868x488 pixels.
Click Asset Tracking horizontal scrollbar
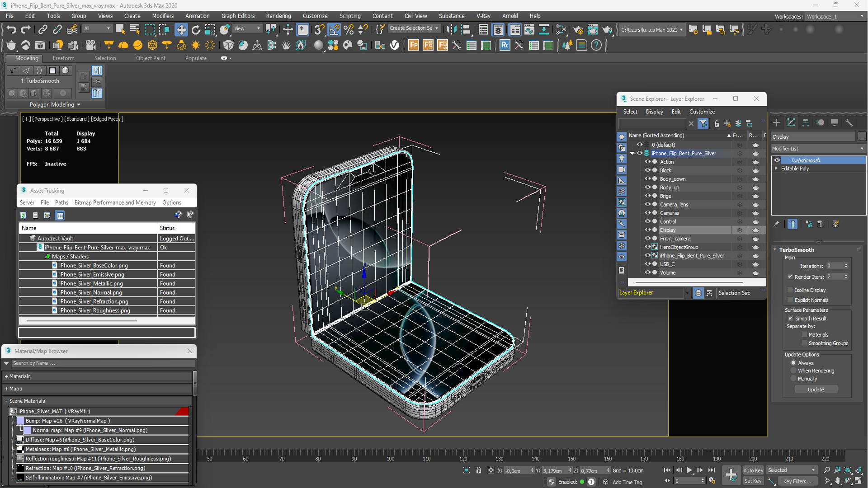coord(81,321)
